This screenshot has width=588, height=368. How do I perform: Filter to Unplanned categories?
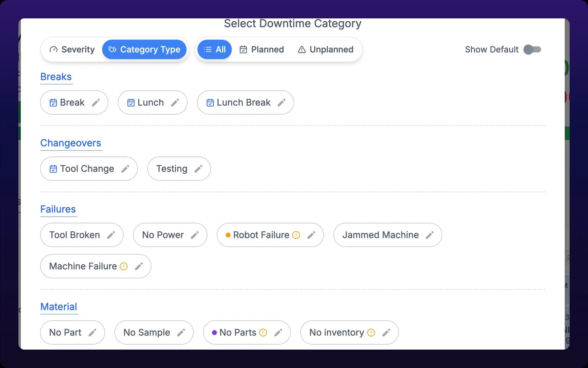point(326,49)
